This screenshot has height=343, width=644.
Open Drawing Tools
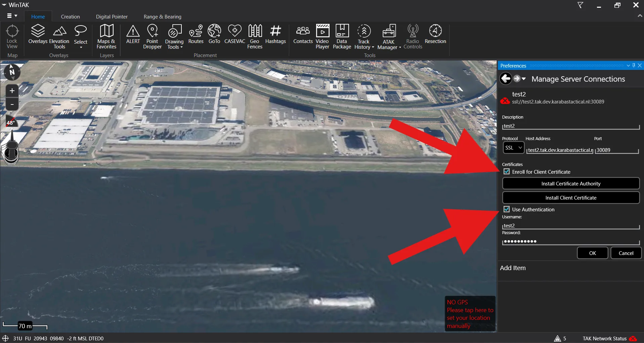174,37
